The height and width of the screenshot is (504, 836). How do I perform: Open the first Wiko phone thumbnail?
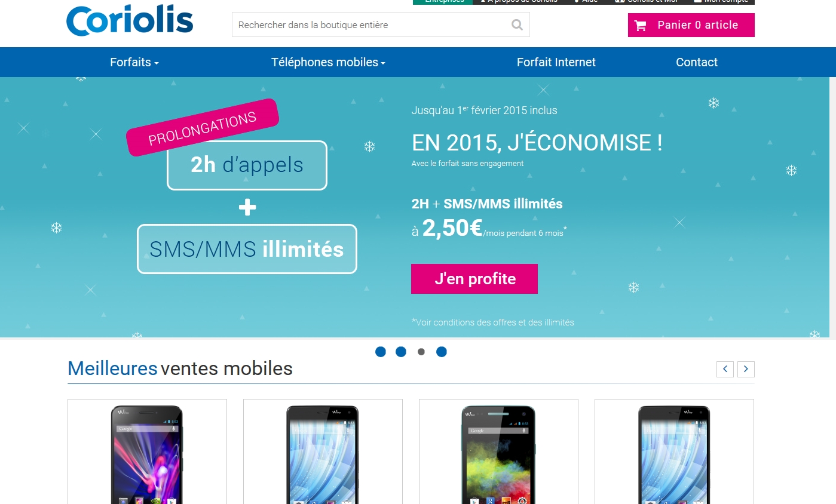147,452
